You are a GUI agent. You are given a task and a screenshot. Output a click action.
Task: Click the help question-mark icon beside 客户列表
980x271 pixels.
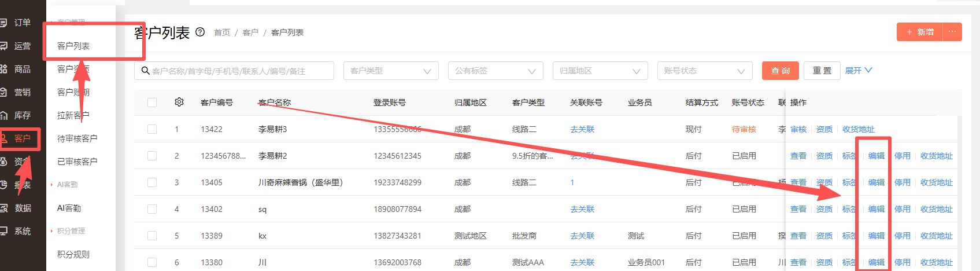(x=200, y=32)
